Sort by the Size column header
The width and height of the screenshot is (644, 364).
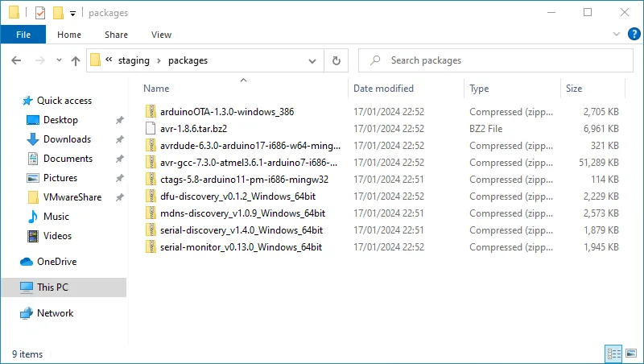point(574,89)
